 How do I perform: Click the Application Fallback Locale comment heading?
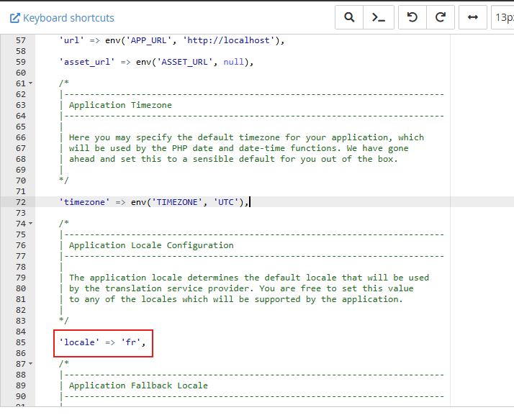tap(138, 385)
